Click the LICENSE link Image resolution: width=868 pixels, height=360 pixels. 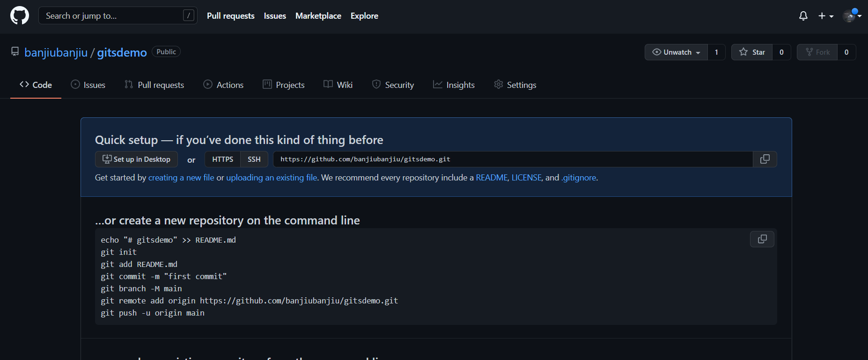coord(526,178)
